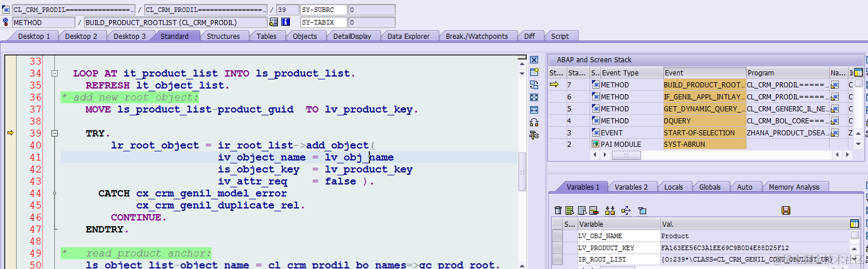868x269 pixels.
Task: Open navigation icon in DQUERY stack row
Action: 835,121
